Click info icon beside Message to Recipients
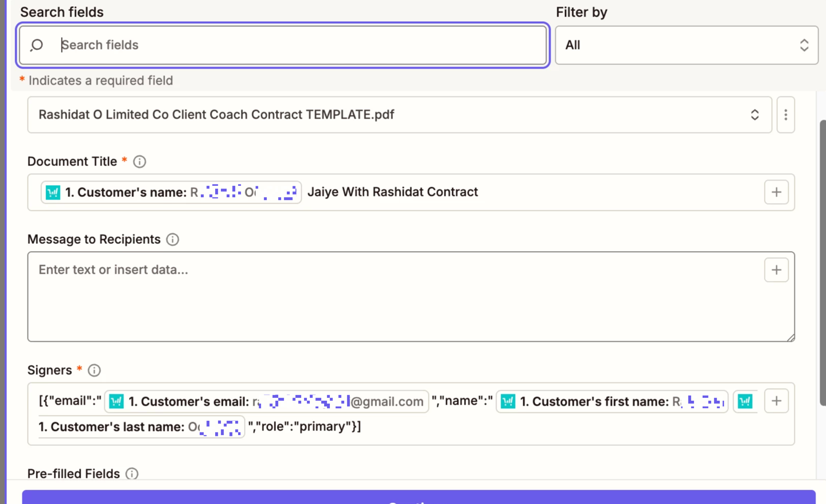The image size is (826, 504). click(x=173, y=240)
